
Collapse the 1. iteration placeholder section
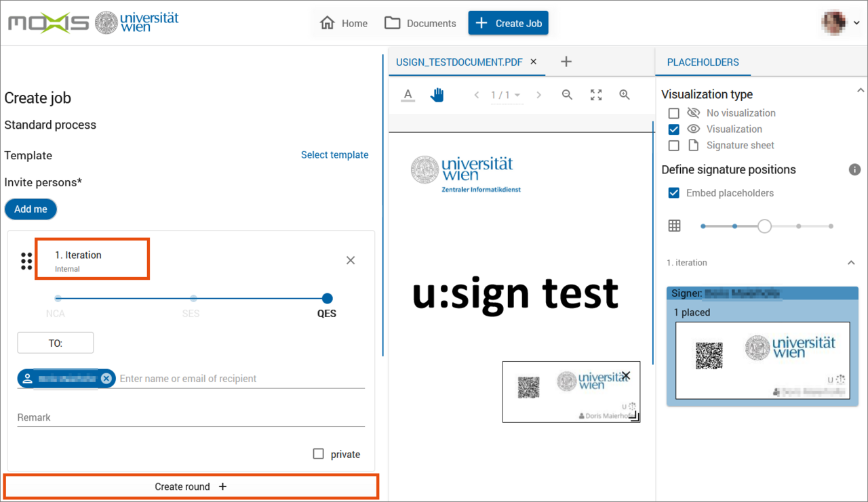852,263
